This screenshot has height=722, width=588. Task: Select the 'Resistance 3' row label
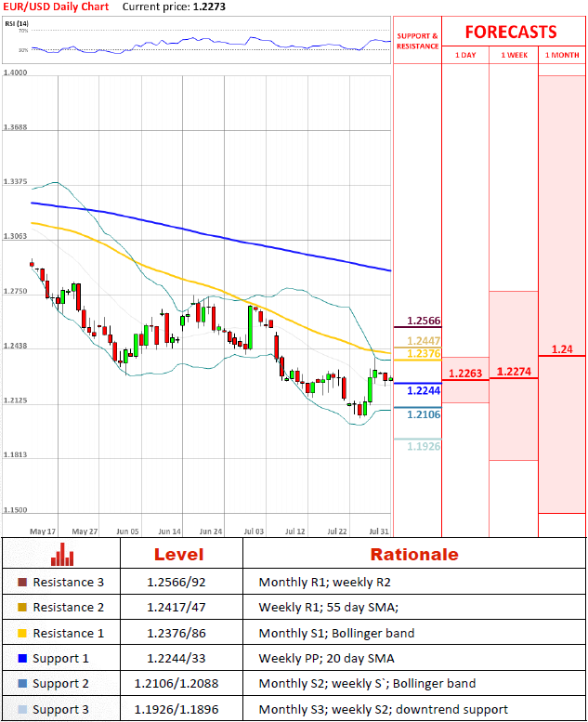[x=68, y=582]
